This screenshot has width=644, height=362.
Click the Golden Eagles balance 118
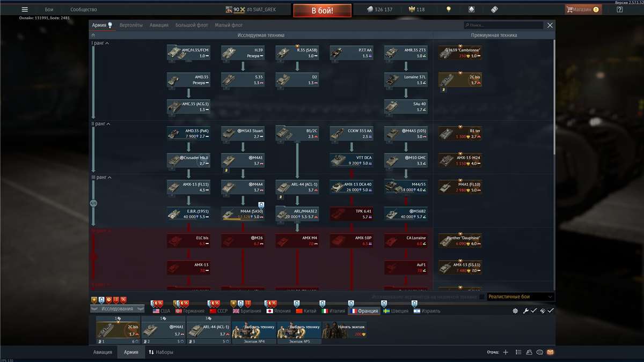pyautogui.click(x=417, y=10)
